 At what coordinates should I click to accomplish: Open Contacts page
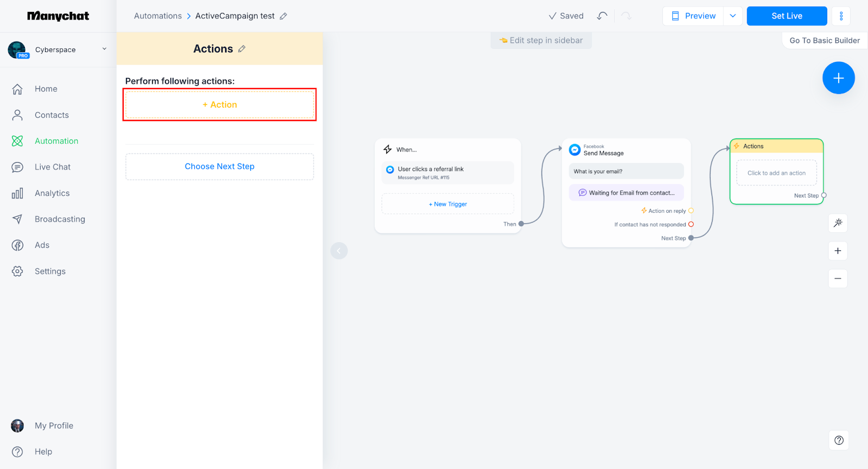coord(52,115)
